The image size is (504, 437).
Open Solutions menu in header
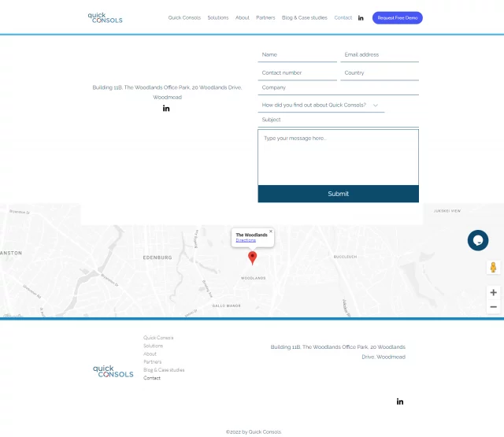(x=218, y=17)
